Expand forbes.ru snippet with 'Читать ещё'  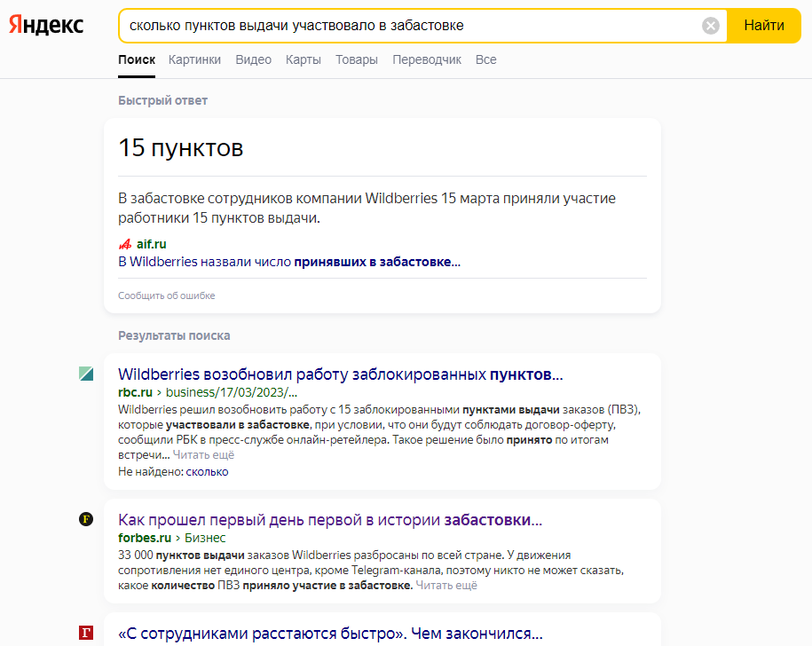coord(446,586)
